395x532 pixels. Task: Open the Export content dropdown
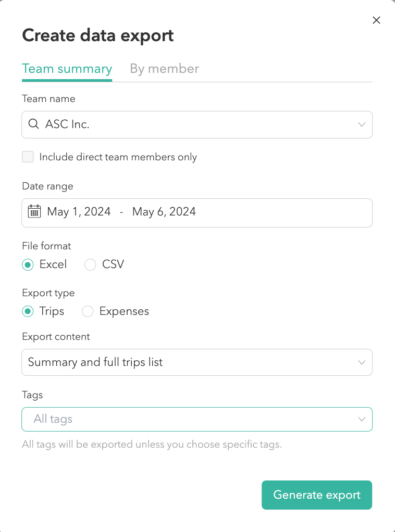(197, 362)
